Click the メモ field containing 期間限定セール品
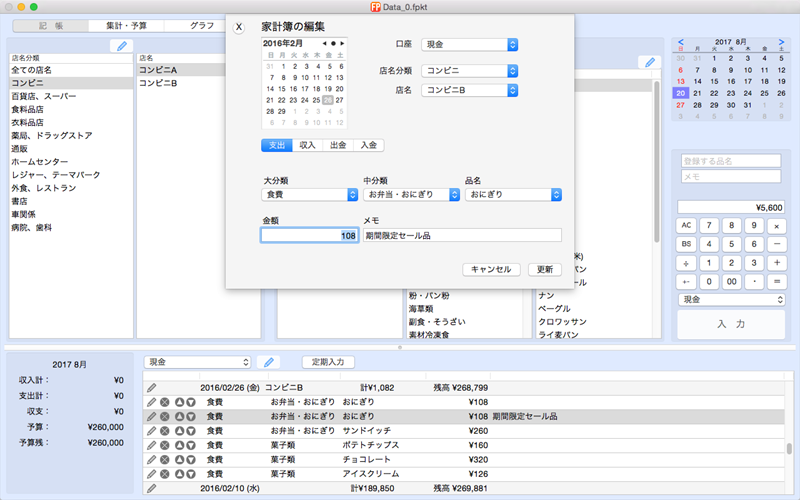 coord(462,236)
